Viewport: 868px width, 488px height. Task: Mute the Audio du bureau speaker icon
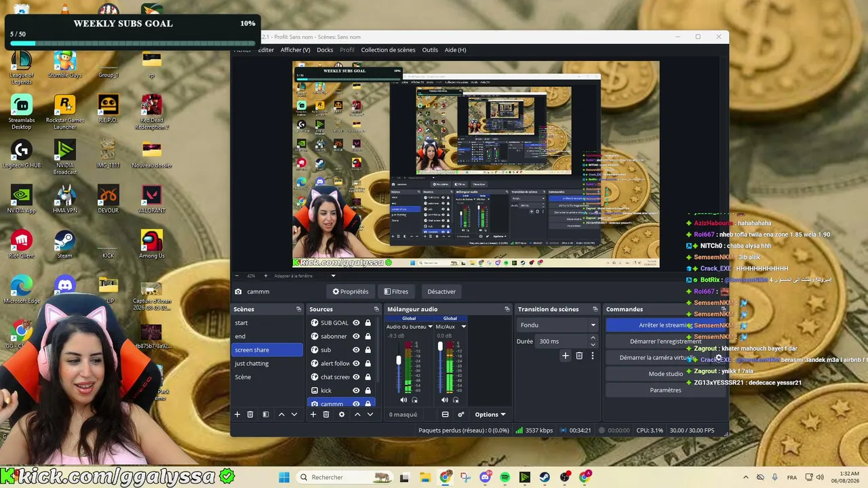[403, 400]
